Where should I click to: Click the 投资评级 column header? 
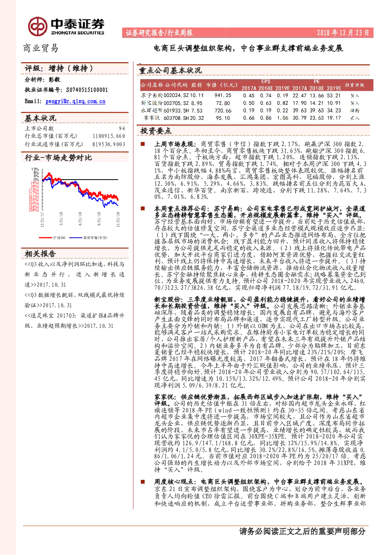[x=354, y=85]
